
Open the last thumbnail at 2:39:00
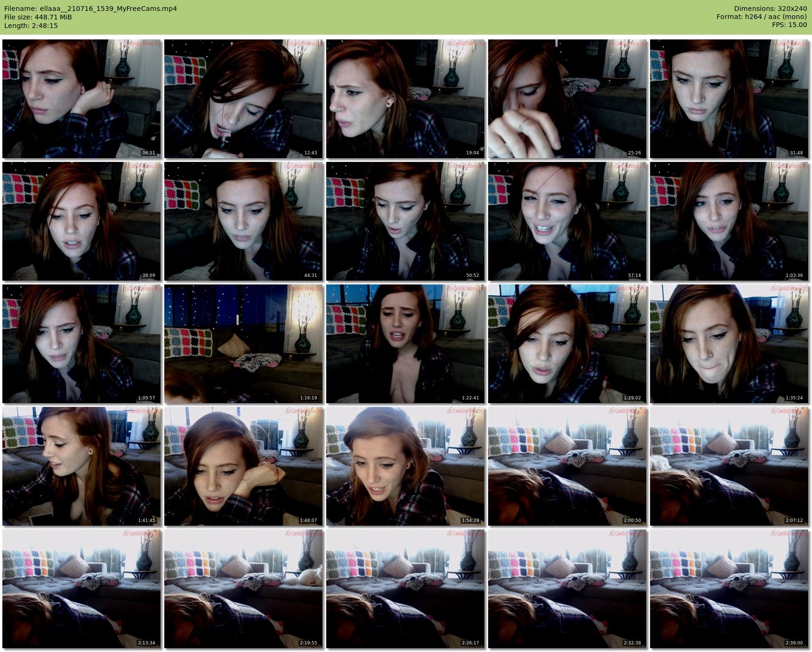(729, 589)
